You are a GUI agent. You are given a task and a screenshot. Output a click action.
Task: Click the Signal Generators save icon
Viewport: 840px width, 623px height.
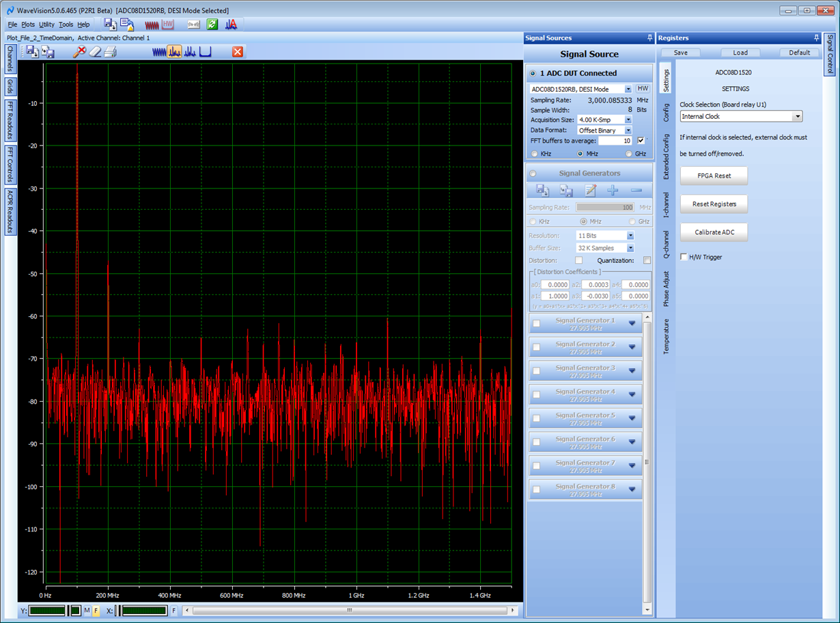tap(542, 191)
